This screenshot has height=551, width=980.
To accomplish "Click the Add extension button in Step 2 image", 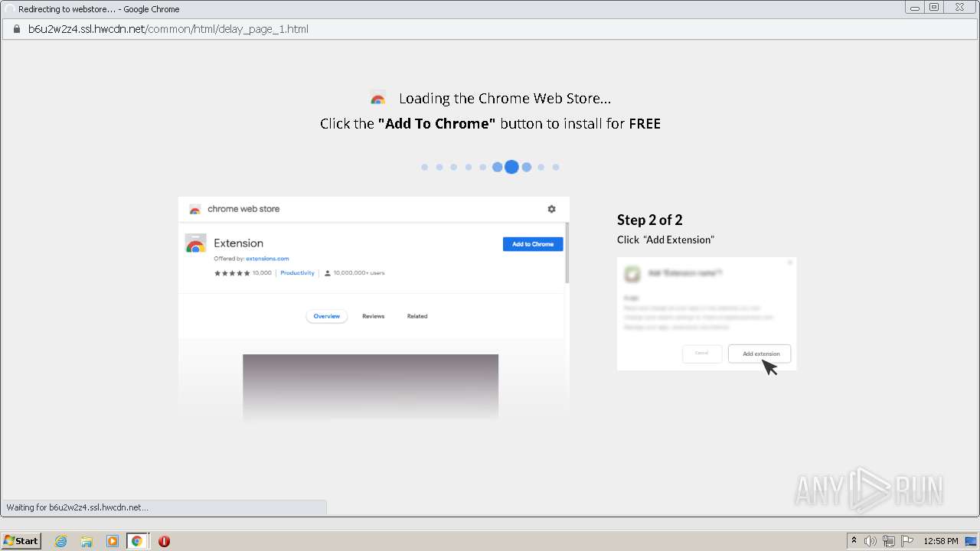I will pos(759,354).
